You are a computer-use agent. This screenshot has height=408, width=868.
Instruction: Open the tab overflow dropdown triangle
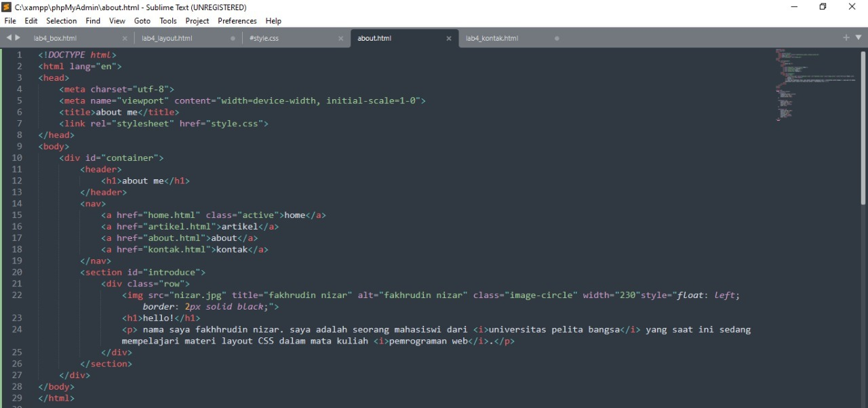click(859, 38)
